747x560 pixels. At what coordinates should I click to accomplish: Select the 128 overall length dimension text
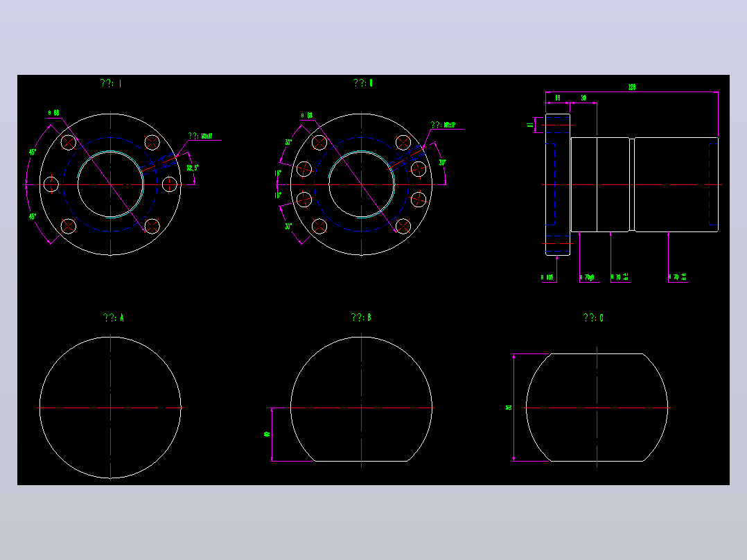(x=632, y=87)
